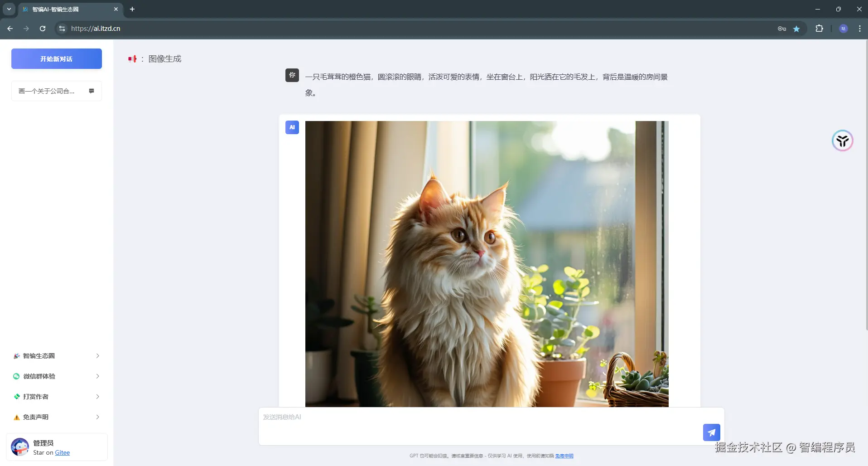Open the browser extensions puzzle icon
Screen dimensions: 868x466
coord(819,29)
